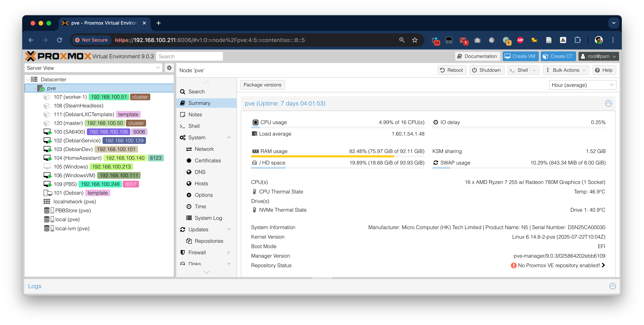Click the local-lvm storage icon
644x325 pixels.
[x=49, y=228]
